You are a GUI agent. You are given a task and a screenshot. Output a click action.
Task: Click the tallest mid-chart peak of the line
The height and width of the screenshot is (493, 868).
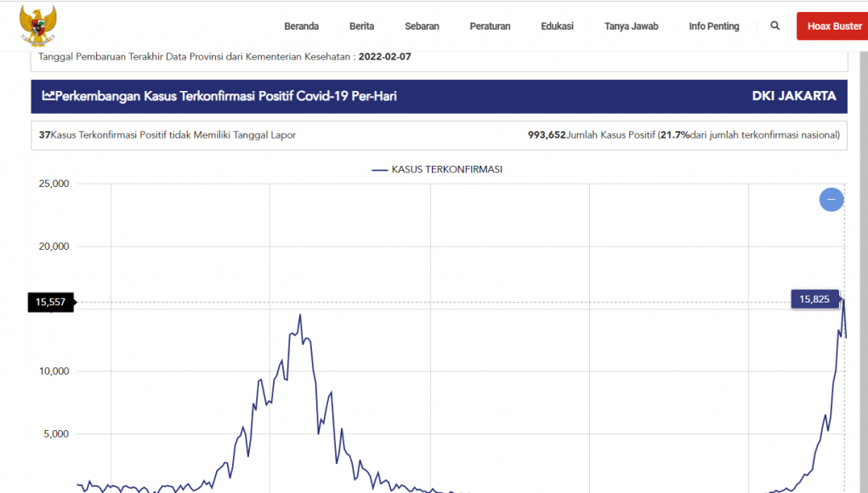300,315
